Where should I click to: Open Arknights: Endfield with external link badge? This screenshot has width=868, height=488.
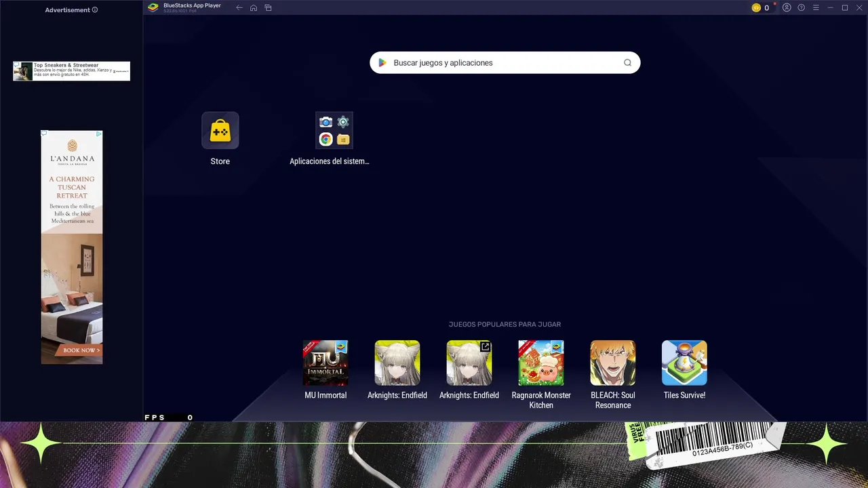(x=469, y=363)
